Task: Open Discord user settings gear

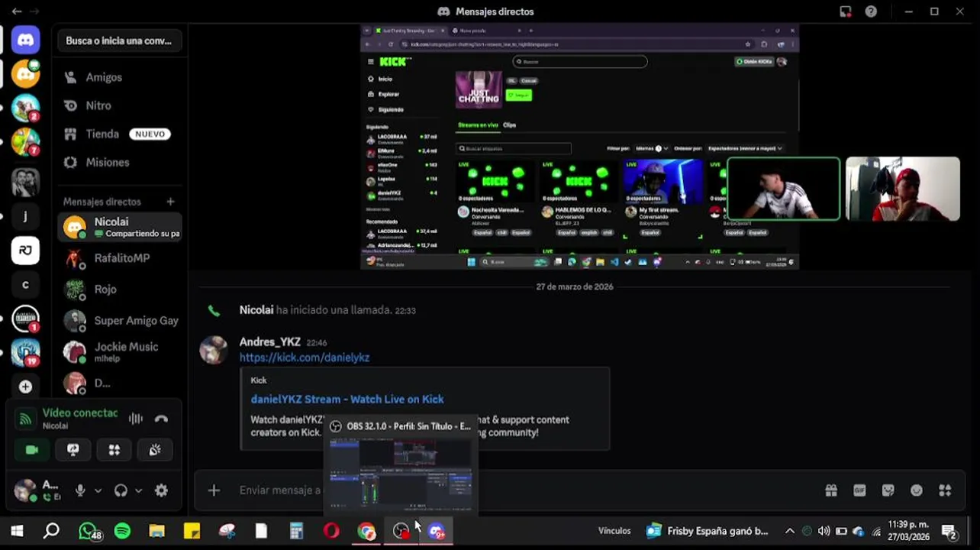Action: 161,490
